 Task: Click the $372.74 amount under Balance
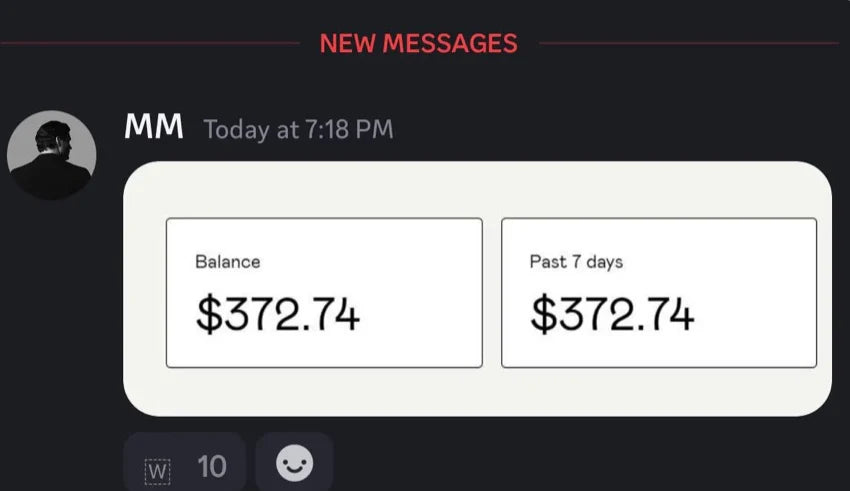click(x=278, y=314)
